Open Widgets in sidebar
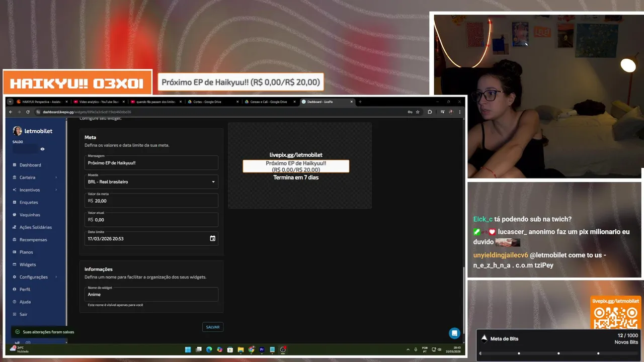Viewport: 644px width, 362px height. [x=28, y=264]
